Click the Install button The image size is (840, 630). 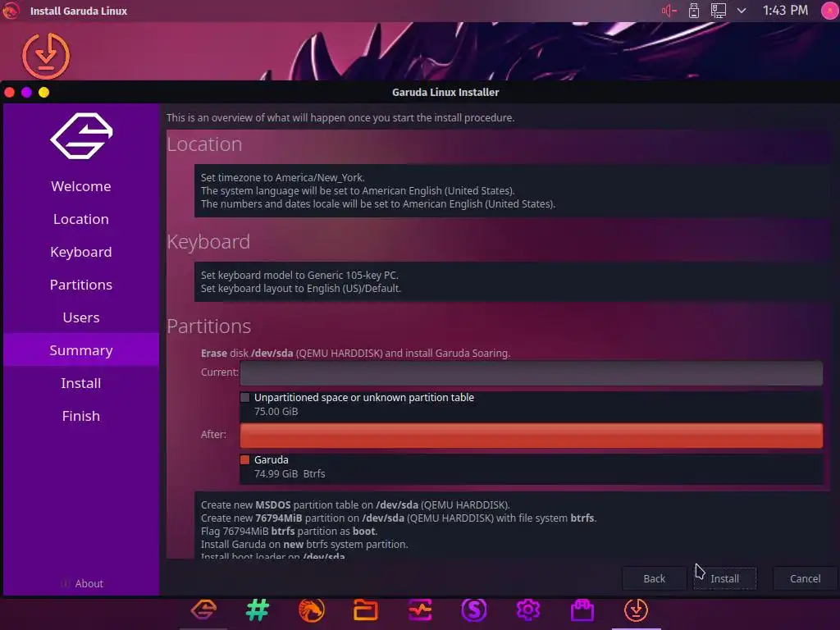725,578
